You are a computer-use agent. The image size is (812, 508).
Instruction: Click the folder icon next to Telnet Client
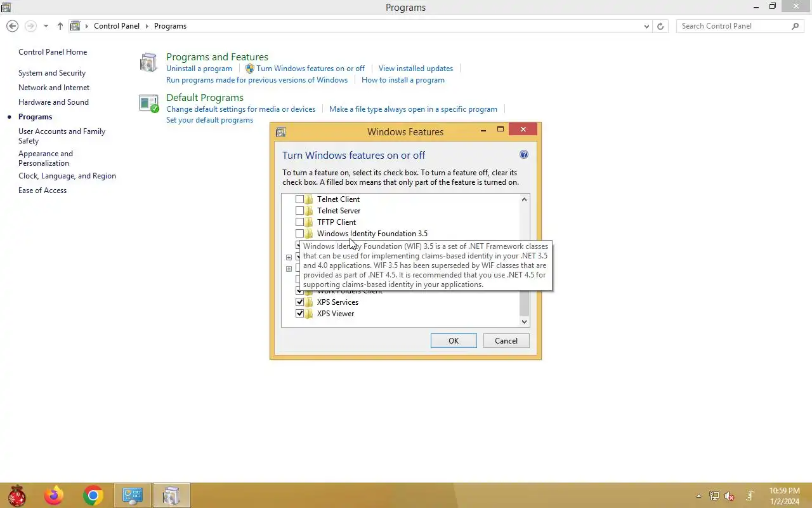pyautogui.click(x=310, y=199)
